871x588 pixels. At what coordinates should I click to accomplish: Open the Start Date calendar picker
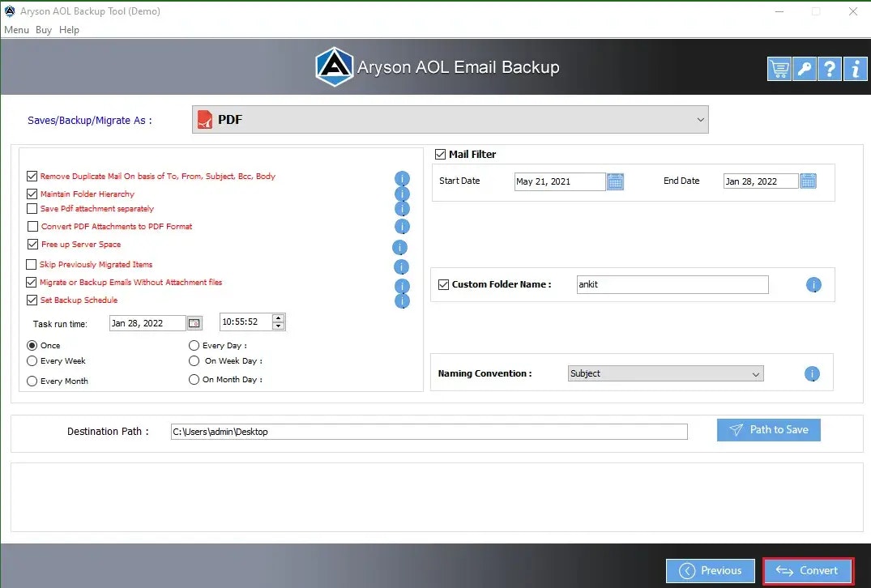click(616, 181)
